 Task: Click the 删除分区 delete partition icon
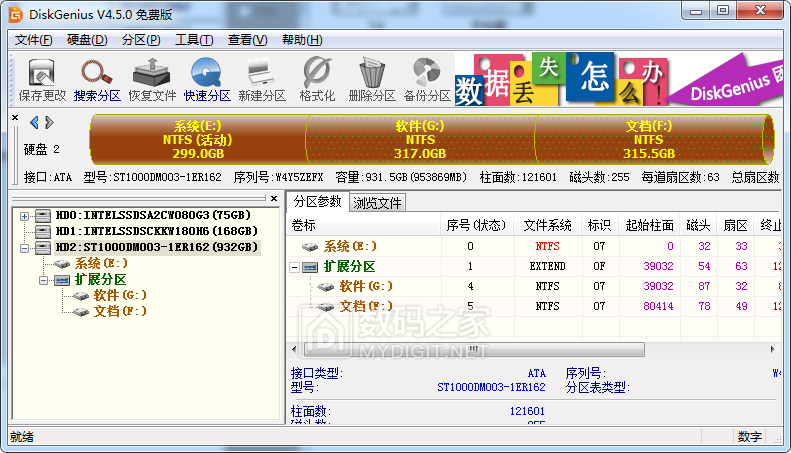tap(372, 80)
